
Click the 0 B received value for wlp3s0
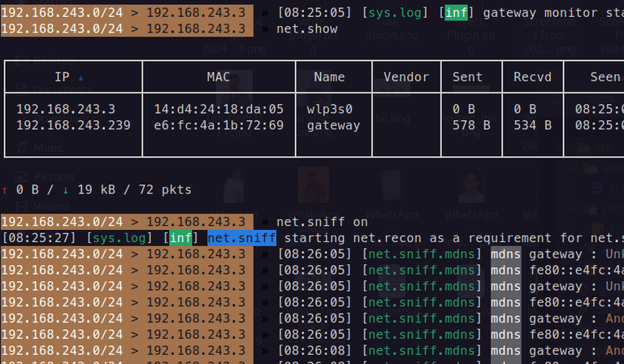point(525,109)
